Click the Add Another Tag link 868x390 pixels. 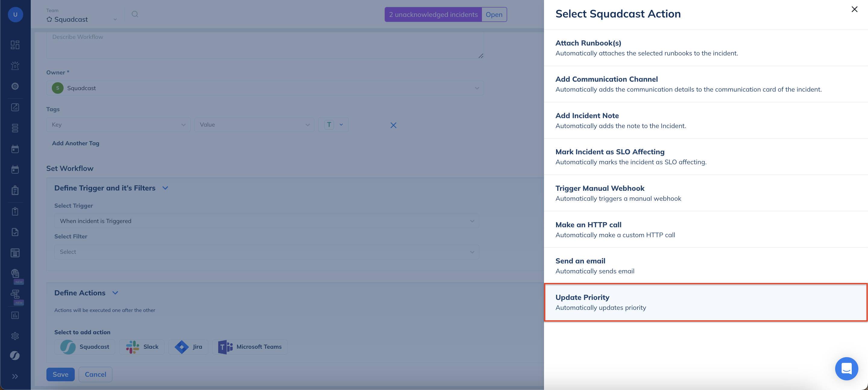[x=75, y=143]
